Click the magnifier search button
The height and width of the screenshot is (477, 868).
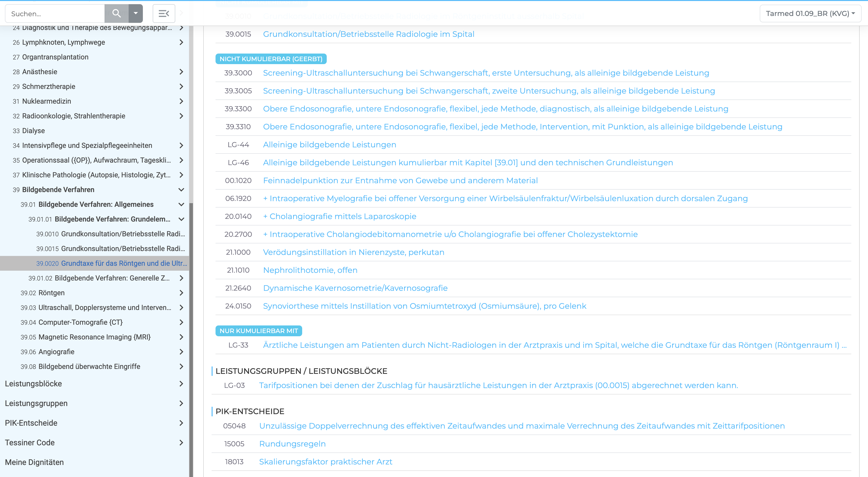pyautogui.click(x=117, y=14)
